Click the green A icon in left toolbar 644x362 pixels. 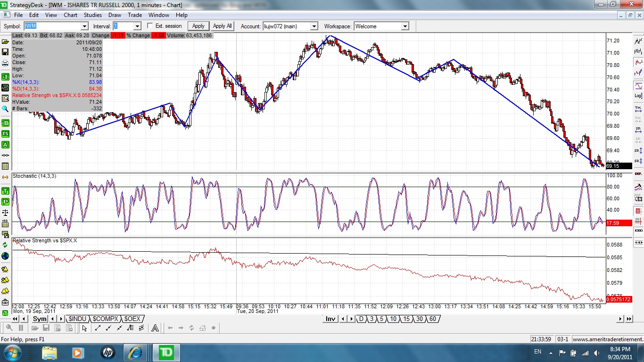pyautogui.click(x=5, y=145)
